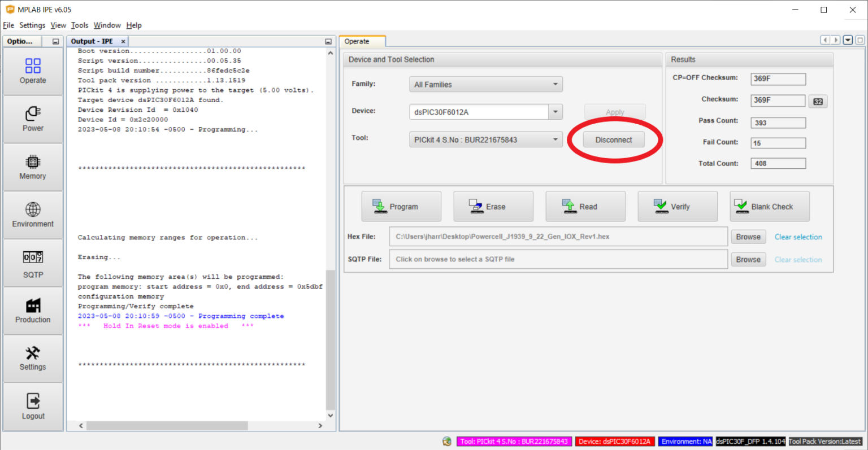Open the Environment panel

coord(32,215)
